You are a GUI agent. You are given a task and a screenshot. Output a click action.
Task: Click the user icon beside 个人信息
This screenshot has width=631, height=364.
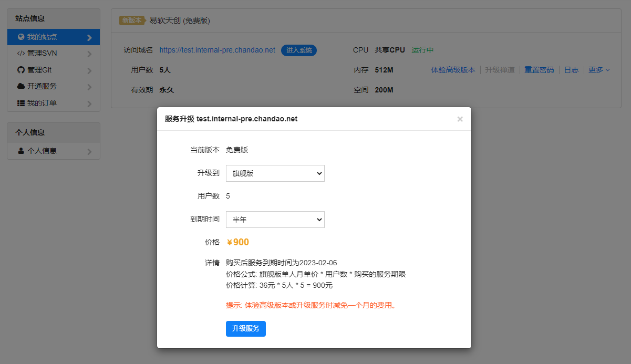21,151
